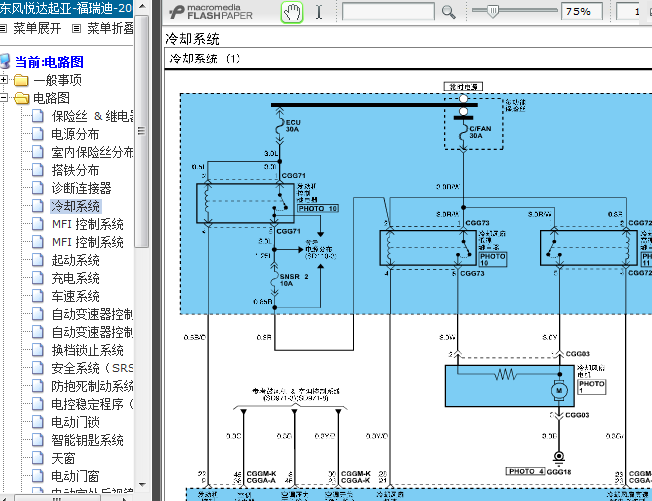Open 起动系统 page
Viewport: 652px width, 501px height.
[75, 260]
